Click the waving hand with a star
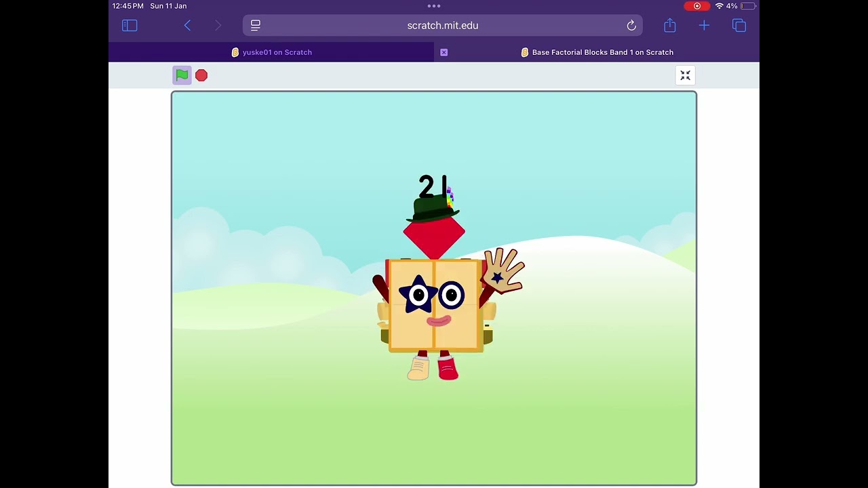868x488 pixels. click(x=503, y=271)
